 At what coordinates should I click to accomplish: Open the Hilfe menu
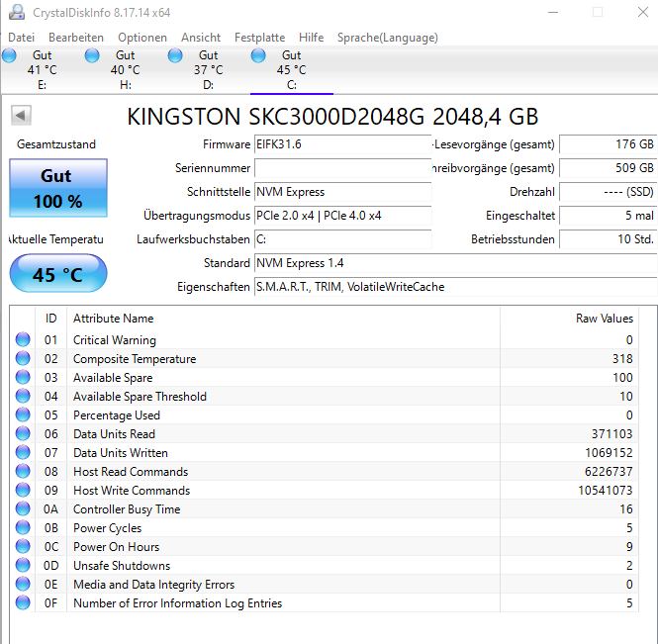[311, 38]
